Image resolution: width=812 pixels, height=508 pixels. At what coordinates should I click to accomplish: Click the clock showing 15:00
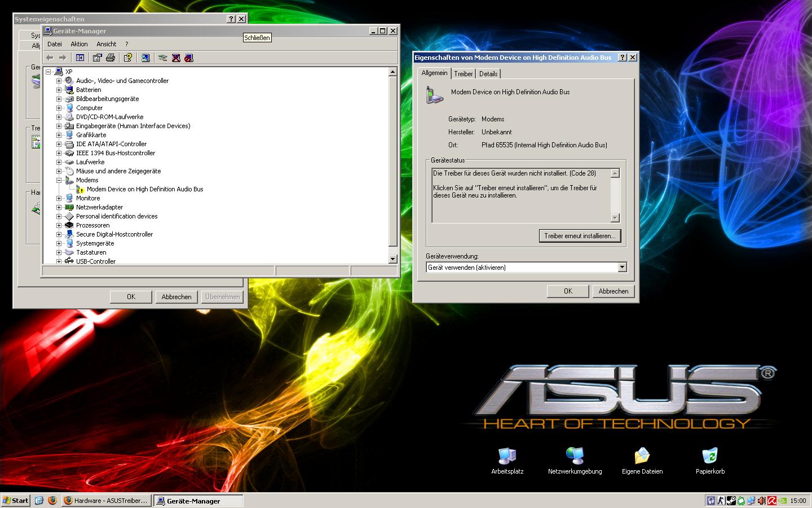pos(798,501)
